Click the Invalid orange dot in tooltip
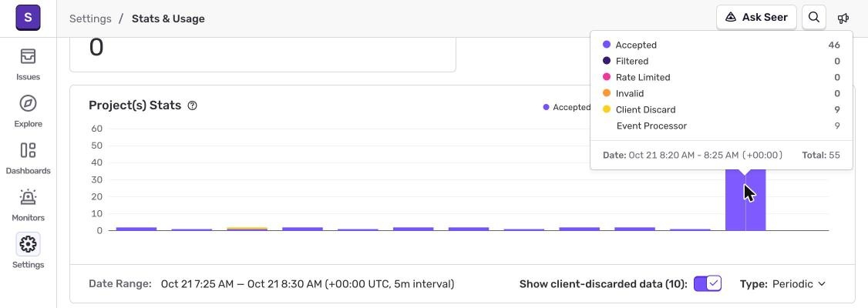This screenshot has height=308, width=868. pyautogui.click(x=607, y=93)
